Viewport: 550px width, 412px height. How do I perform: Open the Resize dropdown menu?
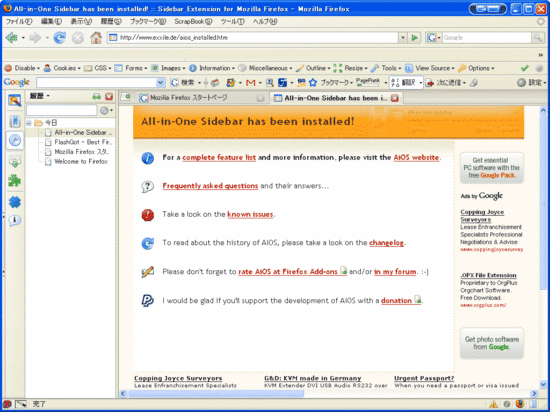[351, 68]
